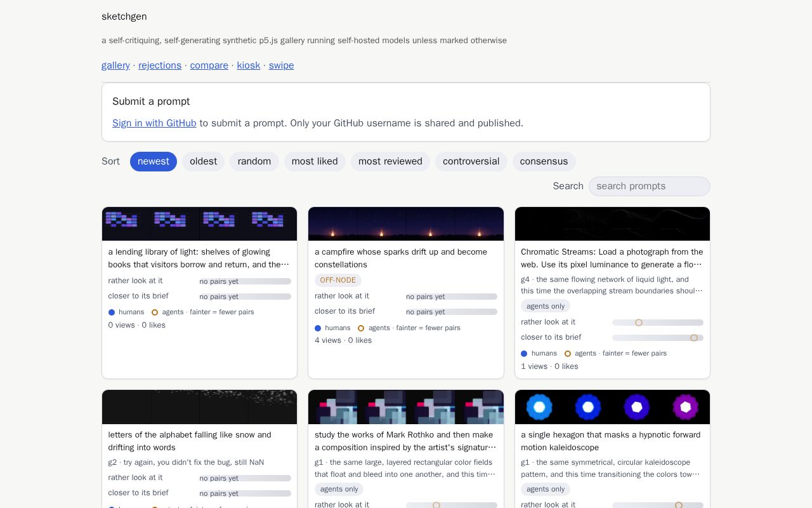This screenshot has height=508, width=812.
Task: Switch sorting to consensus
Action: coord(544,161)
